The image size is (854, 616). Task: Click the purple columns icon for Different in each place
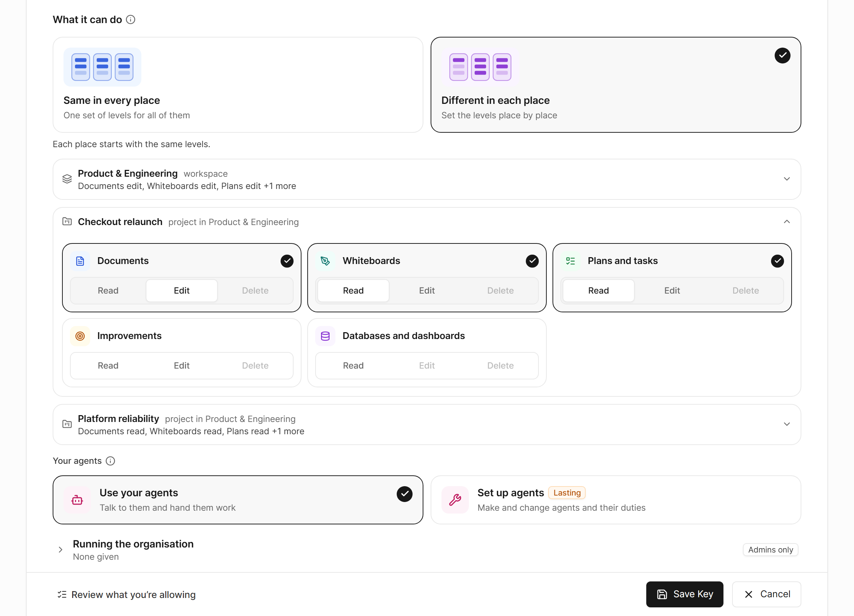480,67
